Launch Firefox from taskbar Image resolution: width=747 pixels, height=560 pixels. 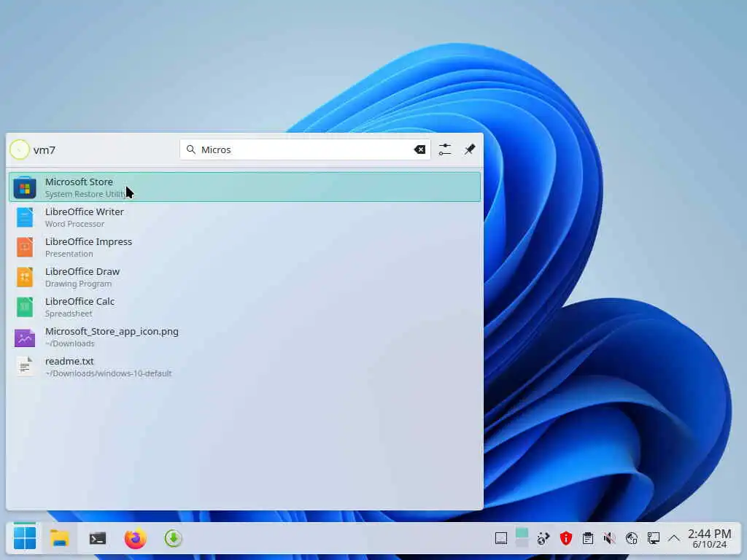(135, 539)
